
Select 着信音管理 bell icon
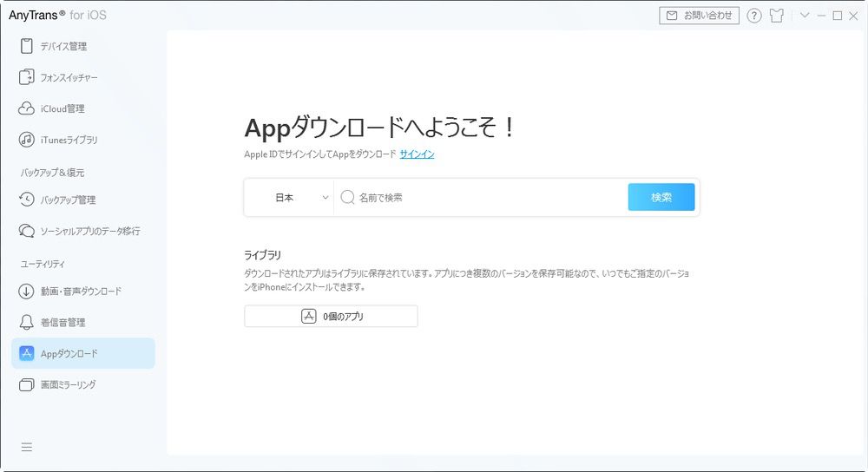click(26, 322)
